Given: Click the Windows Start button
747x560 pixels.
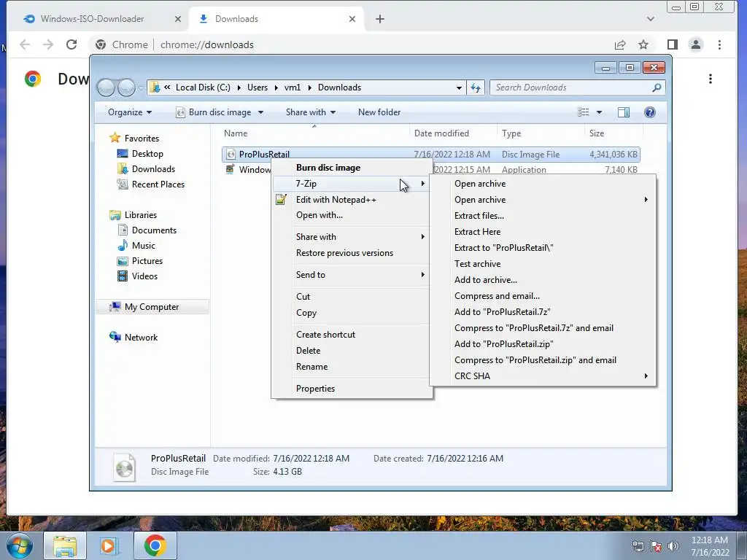Looking at the screenshot, I should [20, 545].
